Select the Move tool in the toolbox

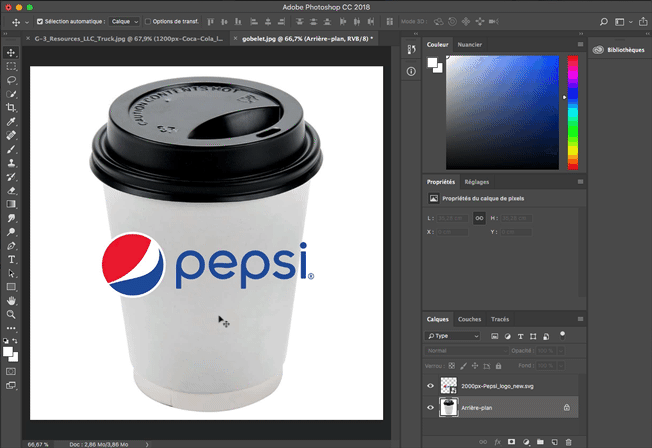click(11, 52)
